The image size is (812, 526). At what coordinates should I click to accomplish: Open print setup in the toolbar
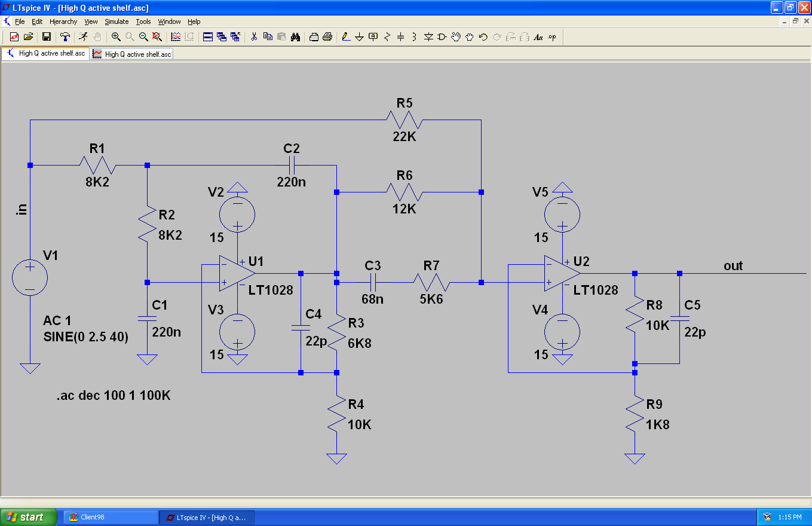tap(314, 37)
